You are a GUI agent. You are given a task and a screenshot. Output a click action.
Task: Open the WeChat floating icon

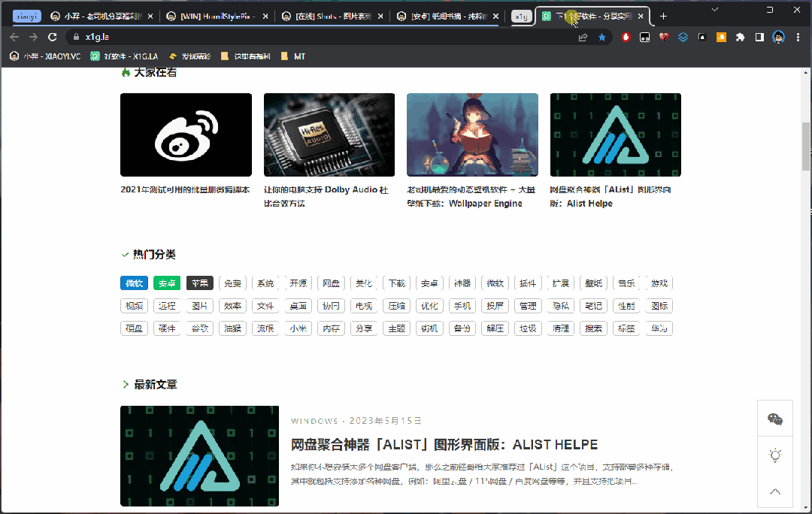tap(774, 419)
